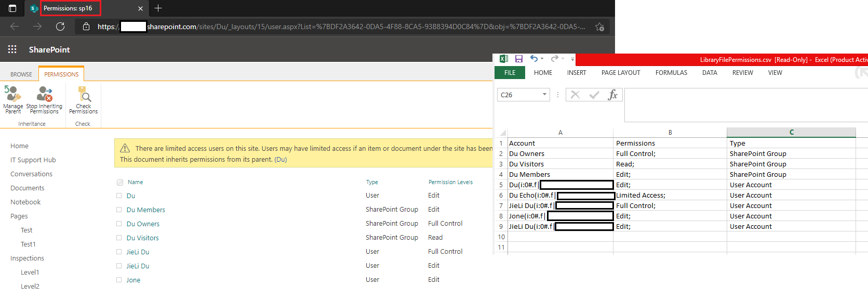Click the add-to-favorites star icon
This screenshot has width=868, height=298.
click(599, 27)
